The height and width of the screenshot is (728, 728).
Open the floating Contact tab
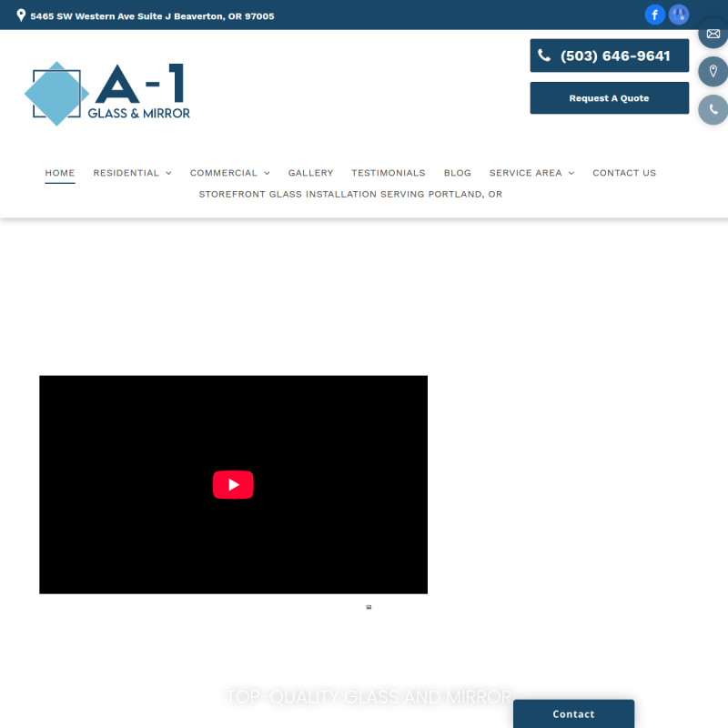point(573,713)
